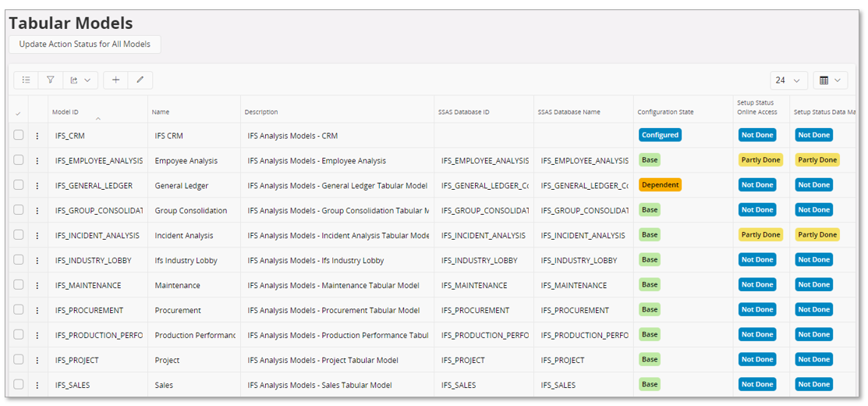Click the list view icon in toolbar
868x406 pixels.
[x=26, y=80]
